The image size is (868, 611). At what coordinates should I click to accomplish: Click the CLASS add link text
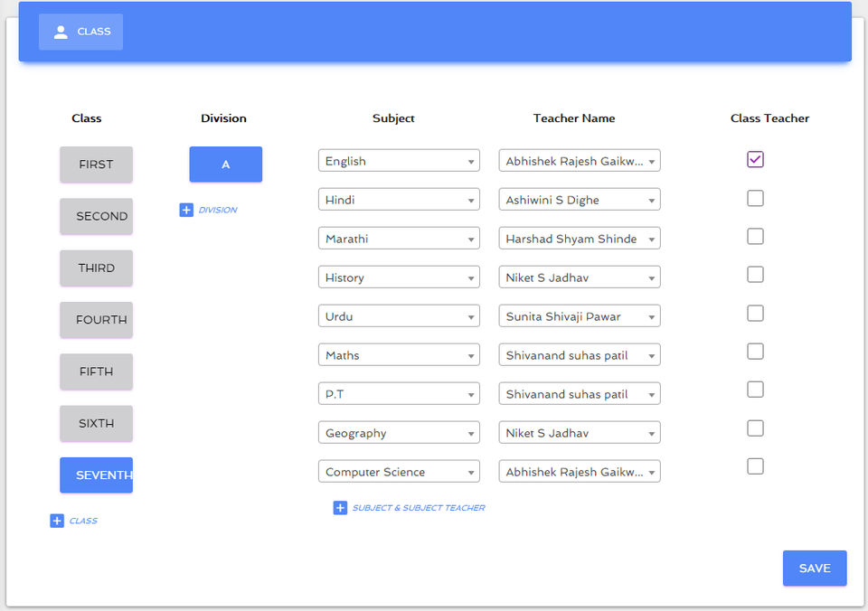[83, 521]
